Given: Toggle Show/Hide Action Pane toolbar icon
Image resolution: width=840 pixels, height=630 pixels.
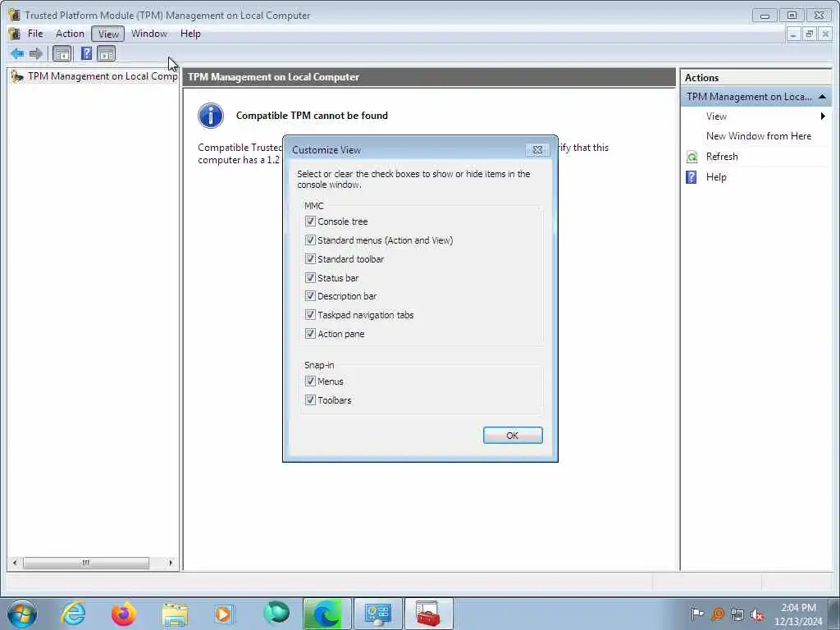Looking at the screenshot, I should [106, 53].
